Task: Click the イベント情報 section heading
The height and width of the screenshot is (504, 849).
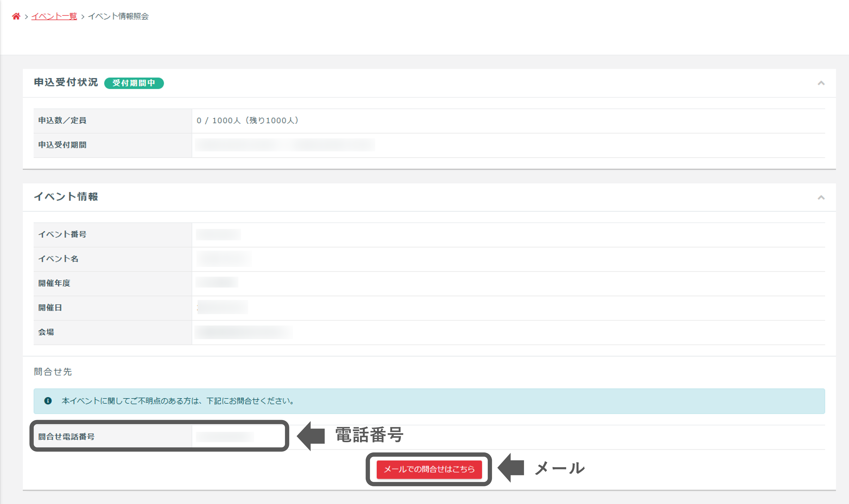Action: click(x=66, y=197)
